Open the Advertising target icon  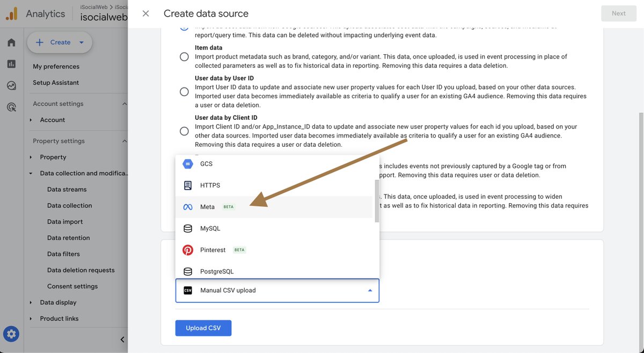11,107
